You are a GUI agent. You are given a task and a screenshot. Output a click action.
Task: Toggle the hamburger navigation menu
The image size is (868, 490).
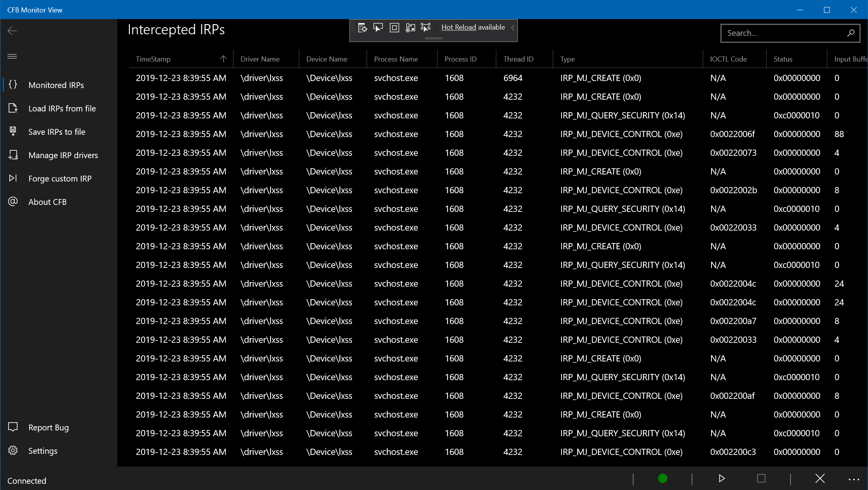(x=12, y=56)
